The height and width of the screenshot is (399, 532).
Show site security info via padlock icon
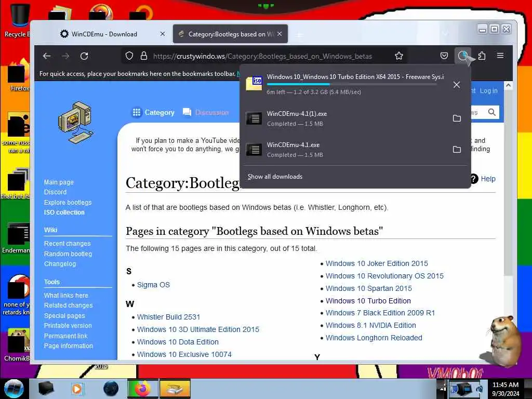point(144,56)
